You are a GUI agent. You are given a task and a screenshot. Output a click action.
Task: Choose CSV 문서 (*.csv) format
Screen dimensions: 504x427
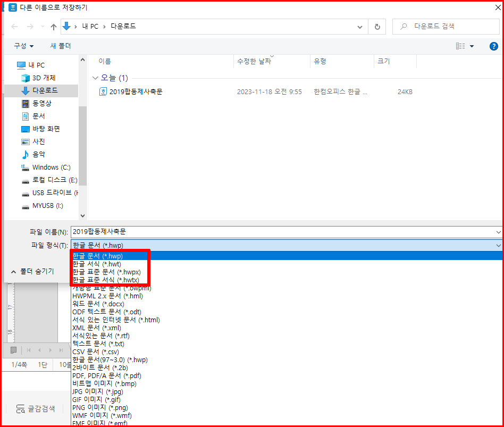(96, 352)
